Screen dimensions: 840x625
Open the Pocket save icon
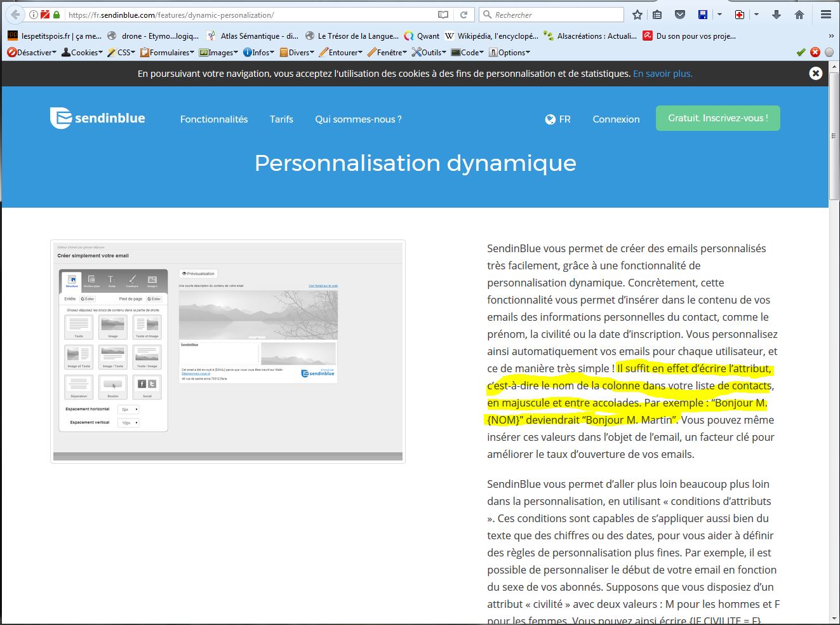pyautogui.click(x=679, y=15)
